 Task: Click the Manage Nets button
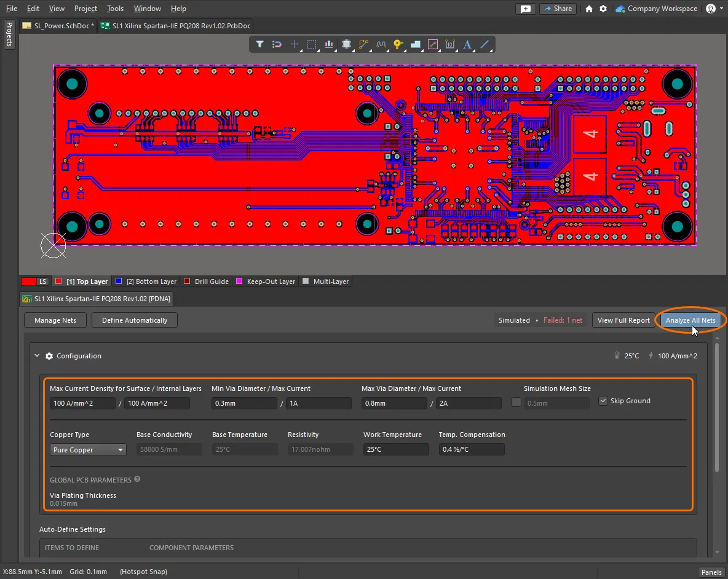[55, 320]
